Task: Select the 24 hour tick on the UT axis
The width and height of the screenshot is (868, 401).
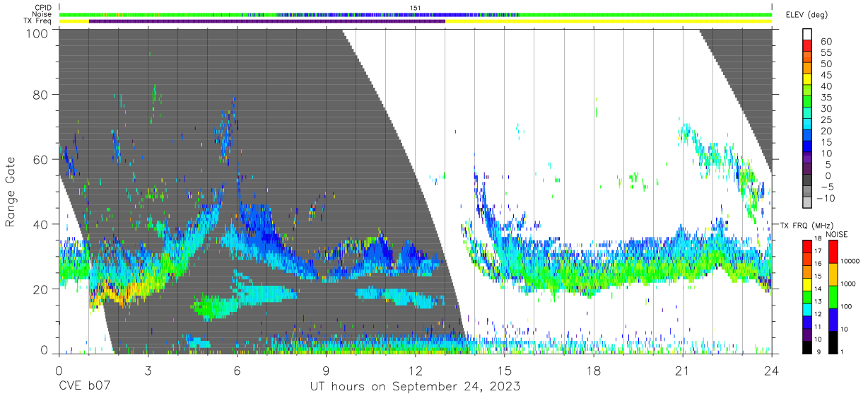Action: pos(772,370)
